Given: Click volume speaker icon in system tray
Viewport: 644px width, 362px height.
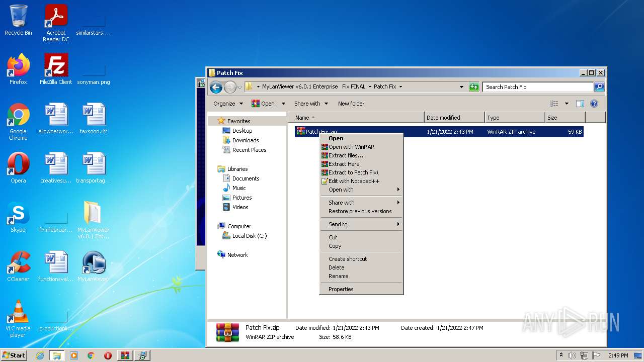Looking at the screenshot, I should point(572,355).
